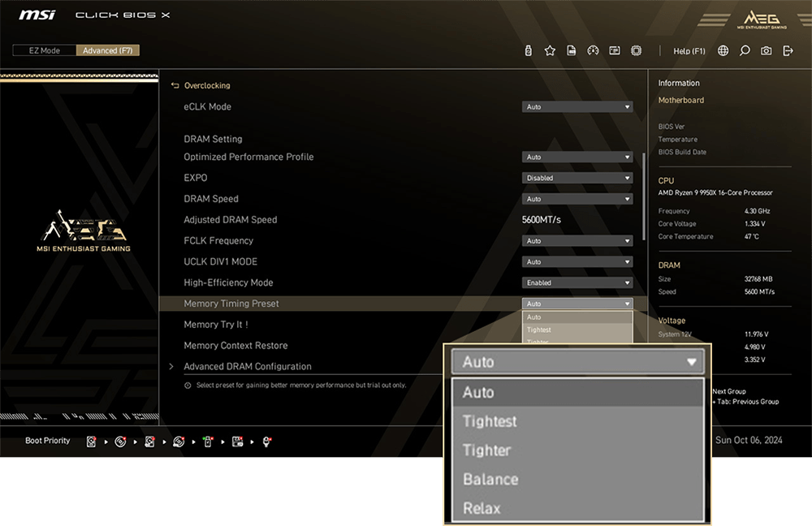Open the DRAM Speed dropdown
The image size is (812, 526).
pos(577,199)
